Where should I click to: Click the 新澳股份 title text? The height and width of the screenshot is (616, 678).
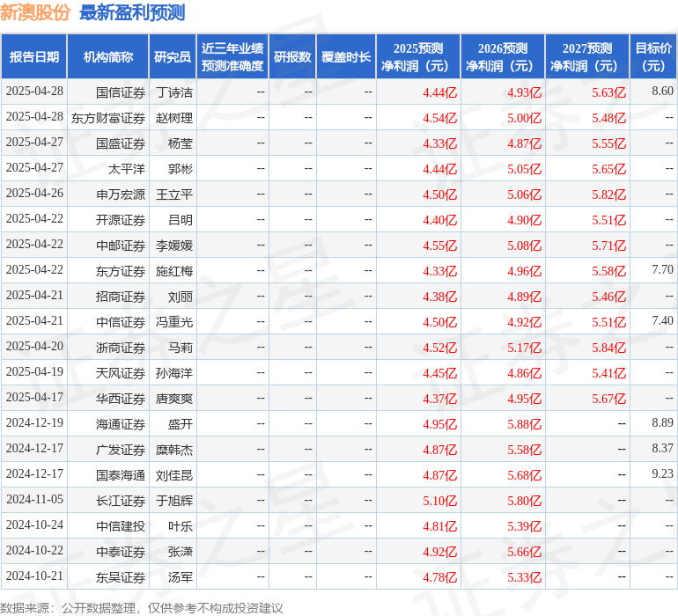point(35,12)
